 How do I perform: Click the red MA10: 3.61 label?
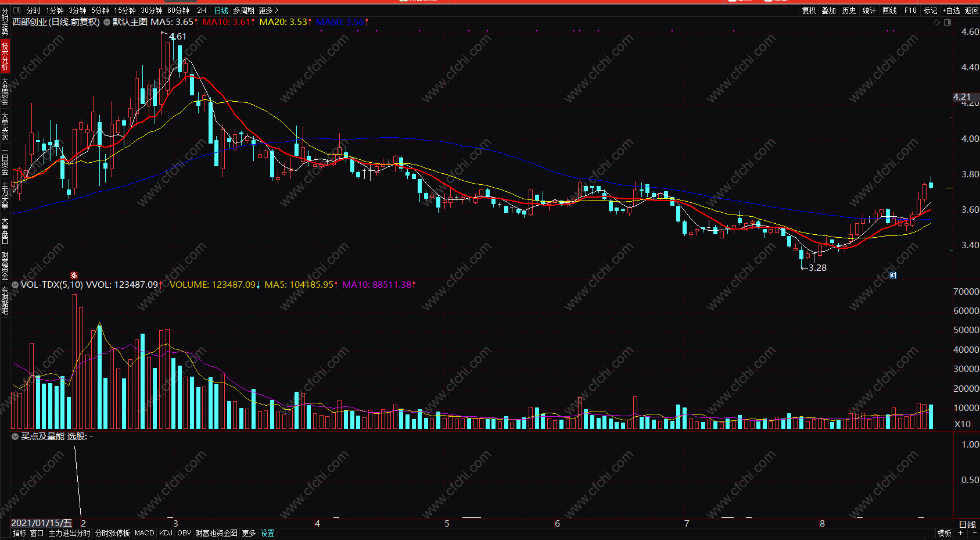pos(228,22)
